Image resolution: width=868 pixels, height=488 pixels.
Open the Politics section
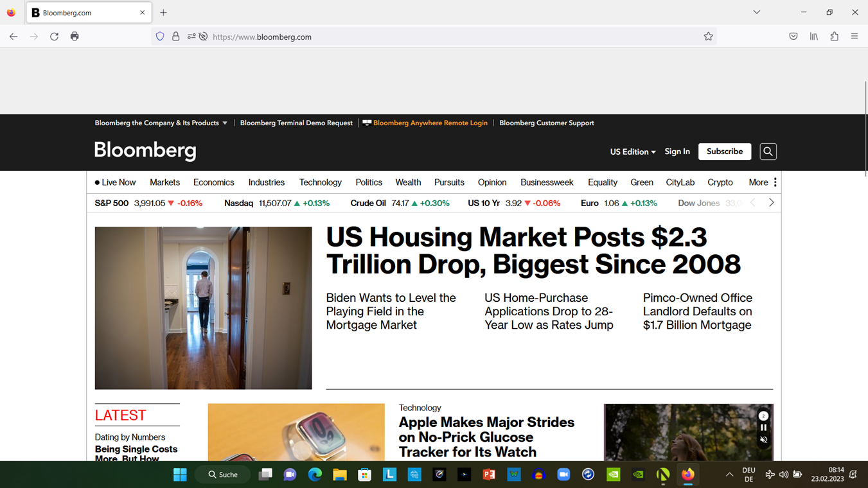click(x=369, y=182)
